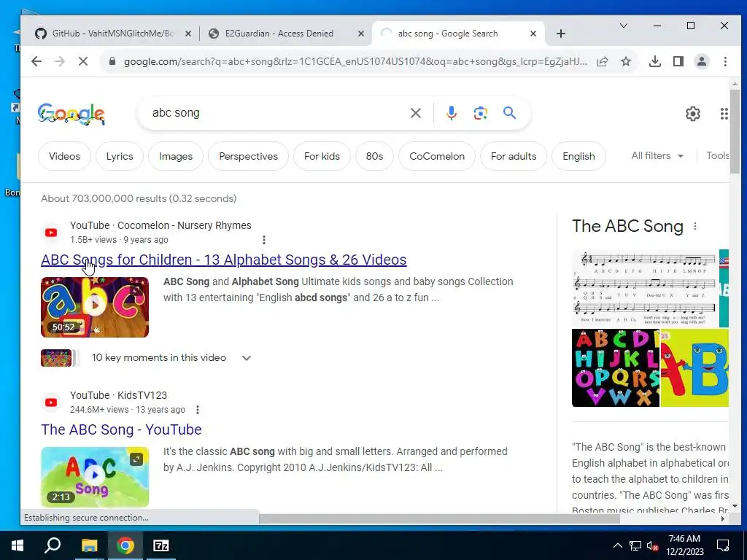
Task: Open the All filters dropdown
Action: [657, 156]
